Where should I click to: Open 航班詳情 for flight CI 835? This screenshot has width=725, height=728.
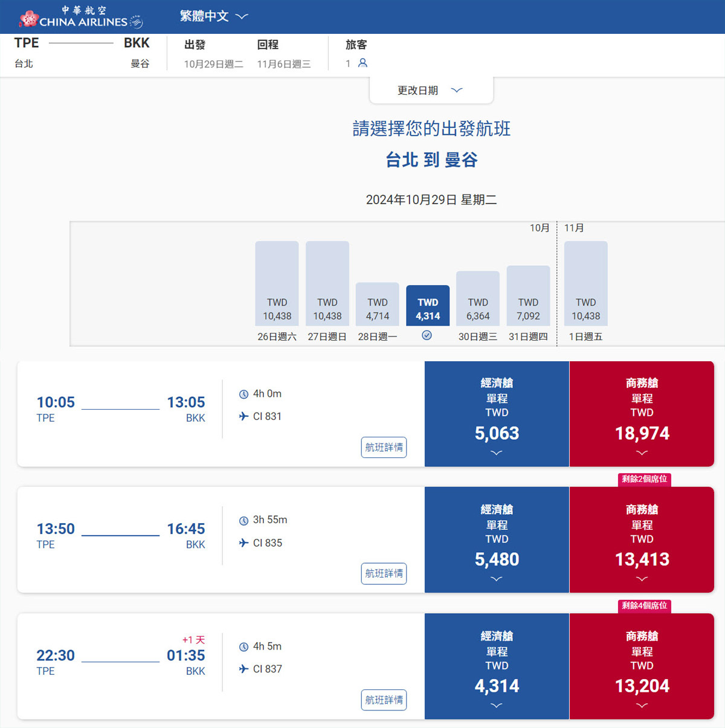click(384, 573)
